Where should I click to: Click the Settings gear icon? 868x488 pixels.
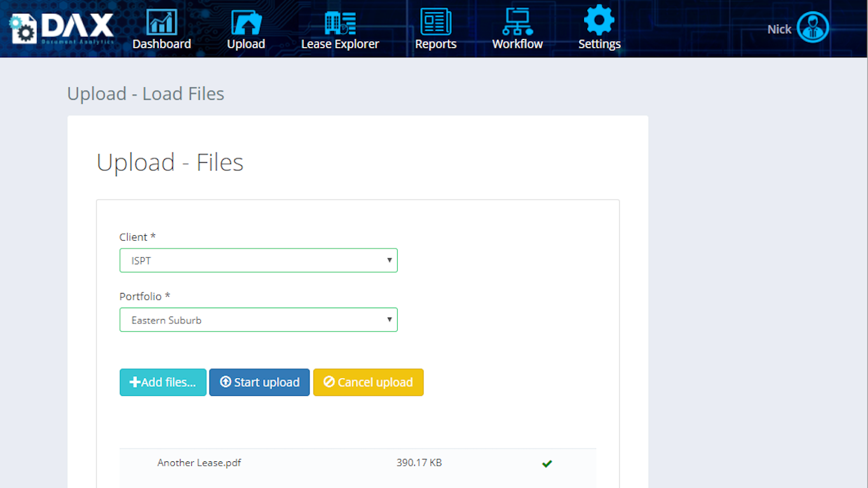point(599,20)
